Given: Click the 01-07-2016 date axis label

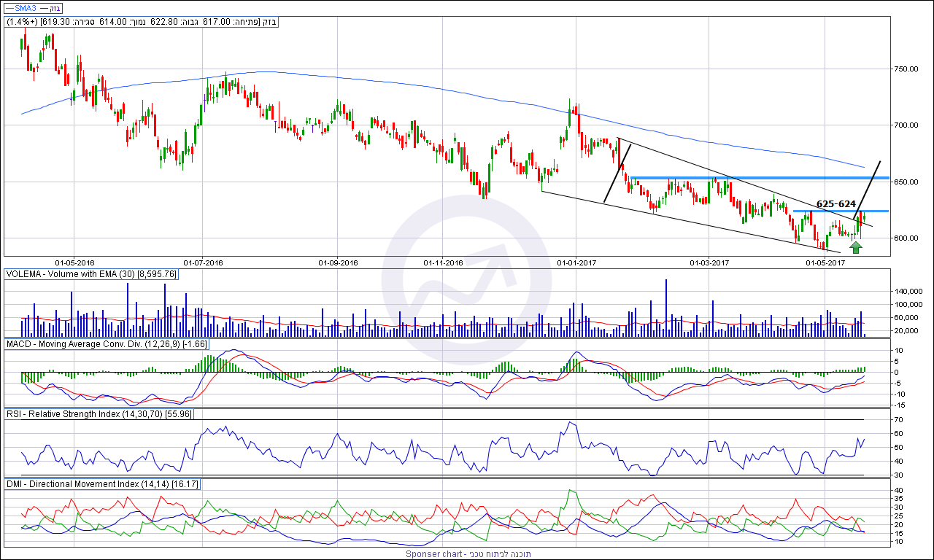Looking at the screenshot, I should pyautogui.click(x=203, y=262).
